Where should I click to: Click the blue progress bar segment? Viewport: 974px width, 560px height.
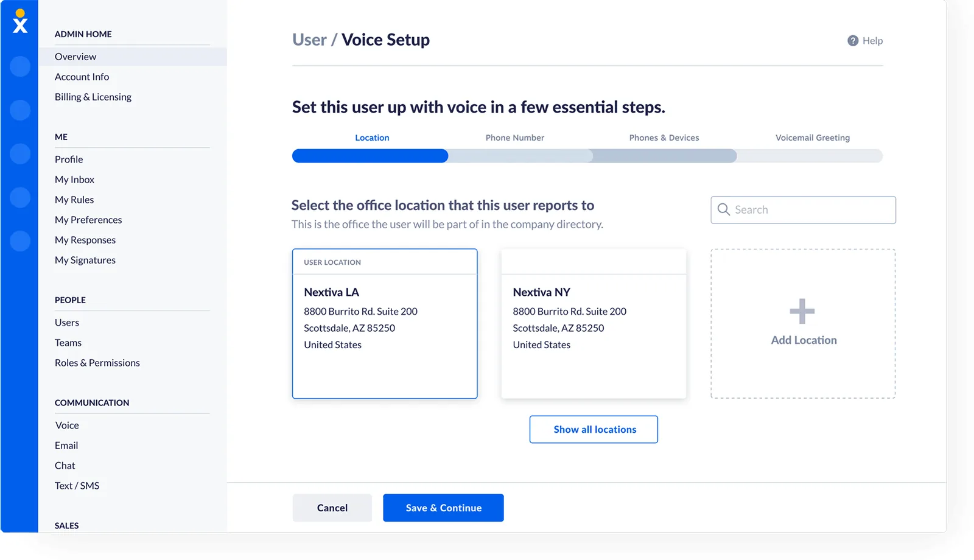(370, 156)
